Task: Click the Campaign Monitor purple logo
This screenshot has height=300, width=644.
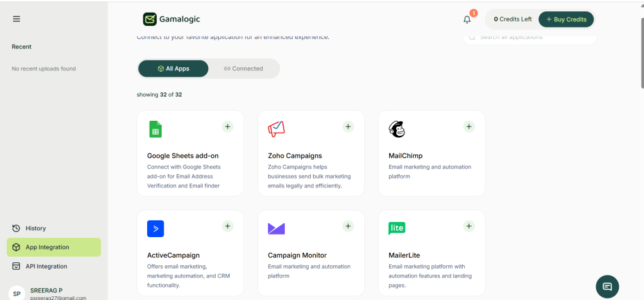Action: (x=276, y=228)
